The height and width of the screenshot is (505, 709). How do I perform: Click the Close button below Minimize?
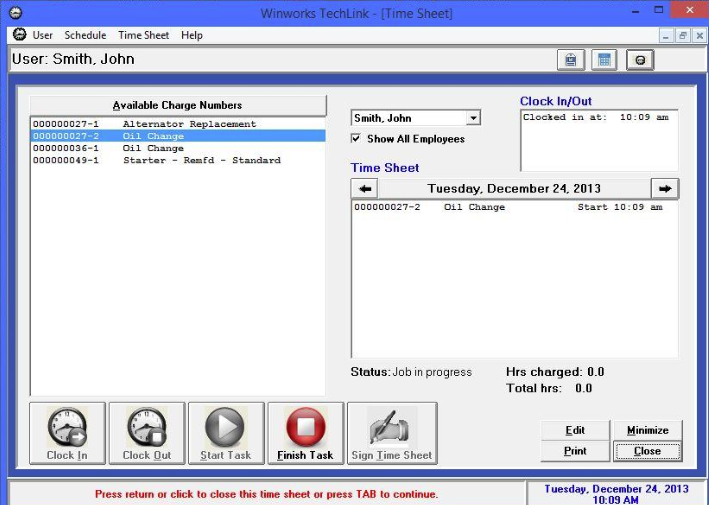click(x=648, y=451)
